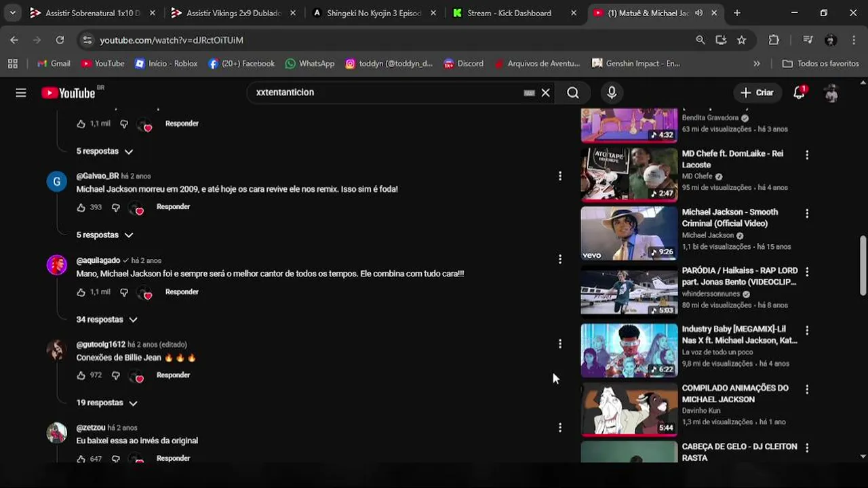
Task: Open the tab search dropdown arrow
Action: tap(12, 13)
